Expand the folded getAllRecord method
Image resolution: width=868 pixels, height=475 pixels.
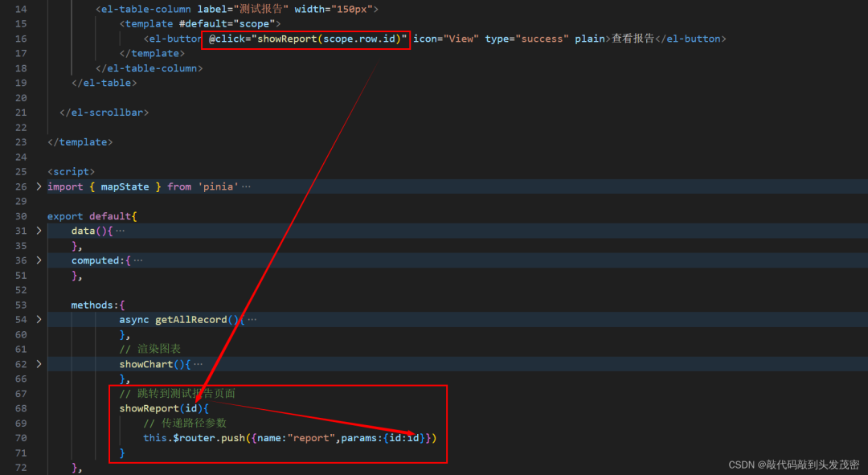coord(39,319)
